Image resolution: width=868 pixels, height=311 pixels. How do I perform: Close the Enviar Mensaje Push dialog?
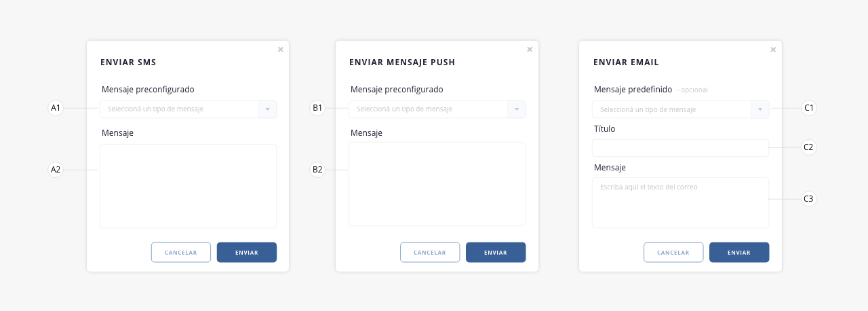pyautogui.click(x=530, y=49)
